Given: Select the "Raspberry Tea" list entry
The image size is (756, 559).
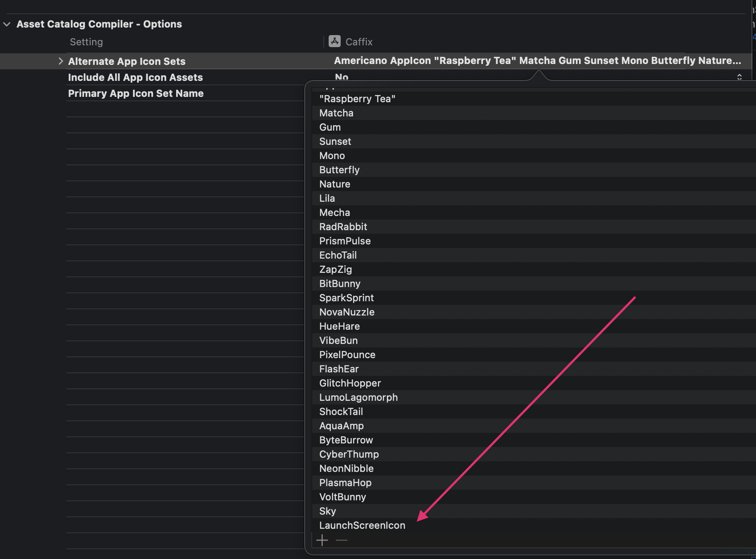Looking at the screenshot, I should [x=357, y=99].
